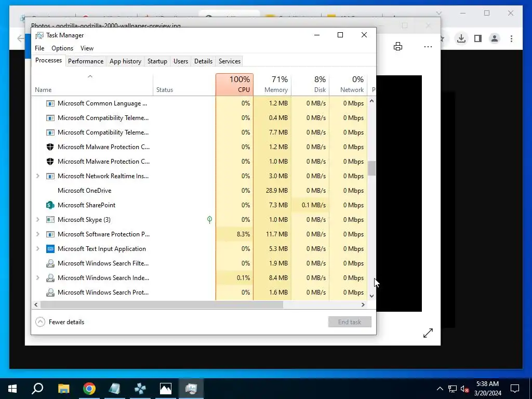Open File Explorer from the taskbar
Image resolution: width=532 pixels, height=399 pixels.
tap(63, 389)
